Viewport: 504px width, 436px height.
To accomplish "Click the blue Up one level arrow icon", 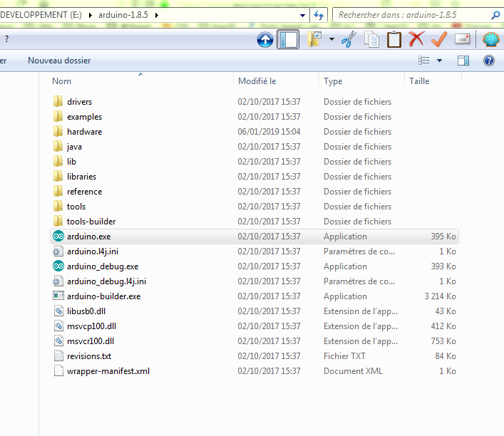I will tap(265, 39).
